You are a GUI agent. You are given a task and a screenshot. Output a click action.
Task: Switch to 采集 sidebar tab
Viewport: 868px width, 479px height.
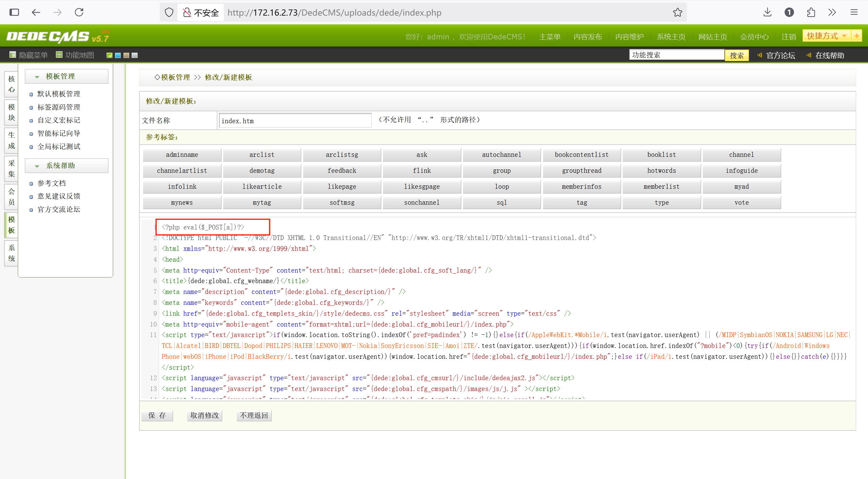point(12,169)
